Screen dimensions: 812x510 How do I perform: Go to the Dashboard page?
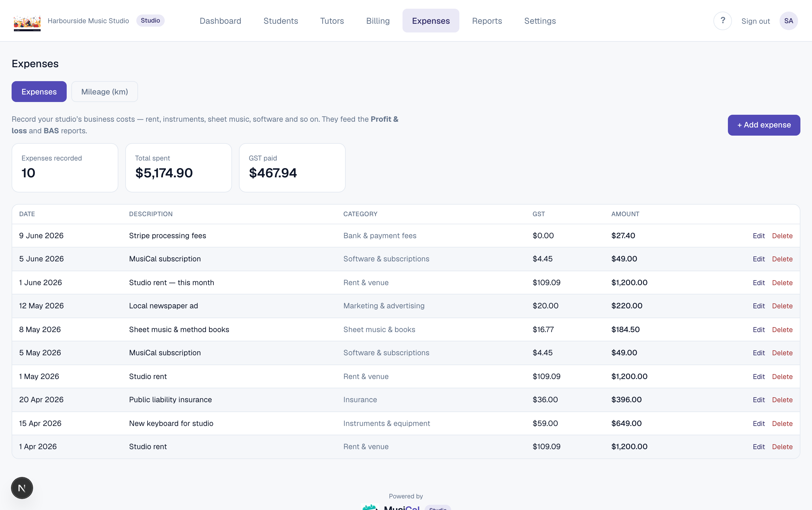pos(220,21)
